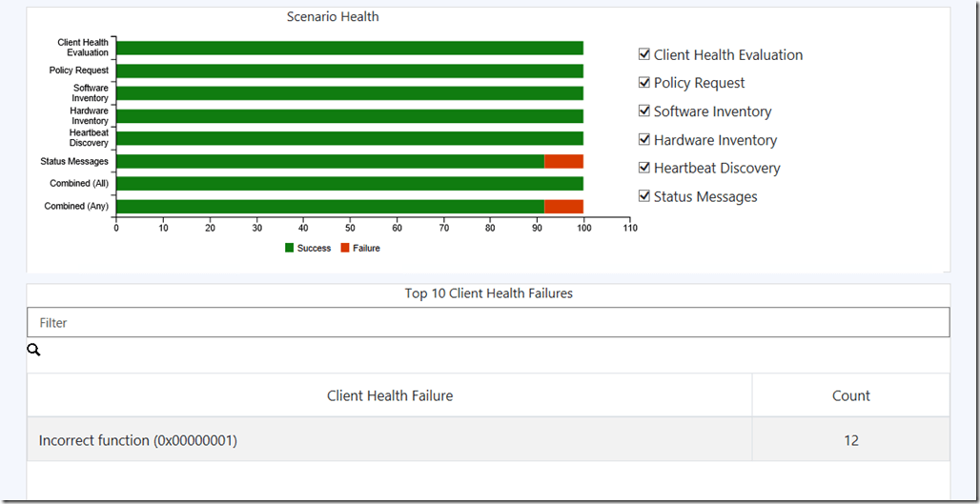The width and height of the screenshot is (980, 504).
Task: Sort by the Count column header
Action: coord(850,395)
